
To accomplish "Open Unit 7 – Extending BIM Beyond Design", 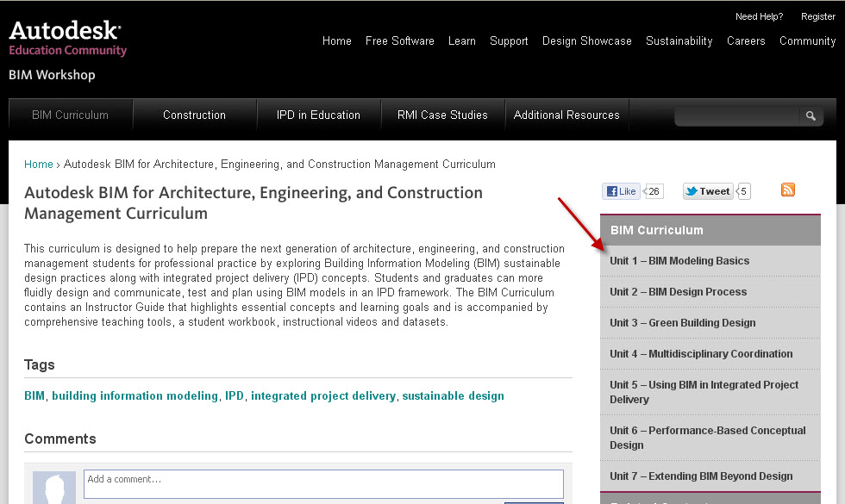I will [710, 476].
